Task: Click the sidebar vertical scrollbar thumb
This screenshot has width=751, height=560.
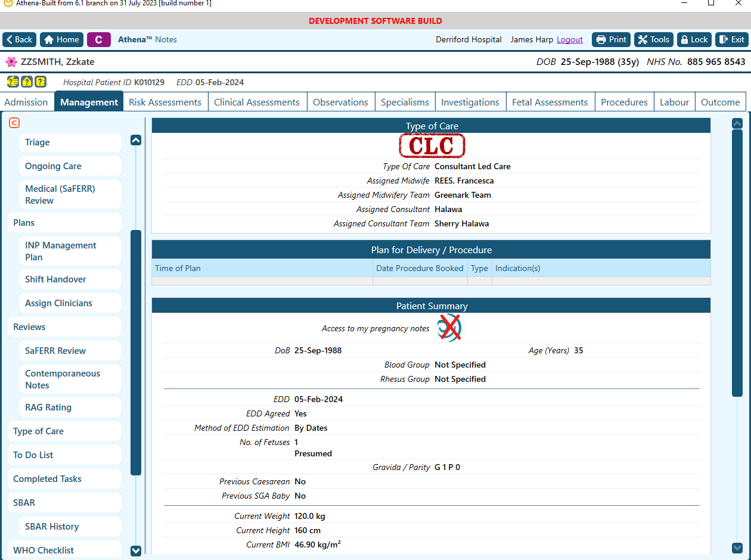Action: click(136, 353)
